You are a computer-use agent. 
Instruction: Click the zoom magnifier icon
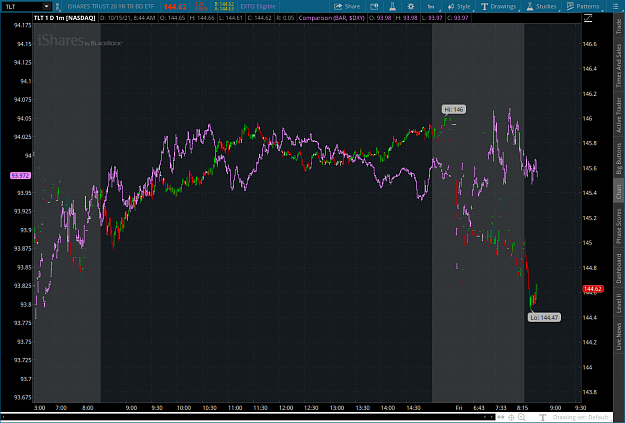(521, 417)
